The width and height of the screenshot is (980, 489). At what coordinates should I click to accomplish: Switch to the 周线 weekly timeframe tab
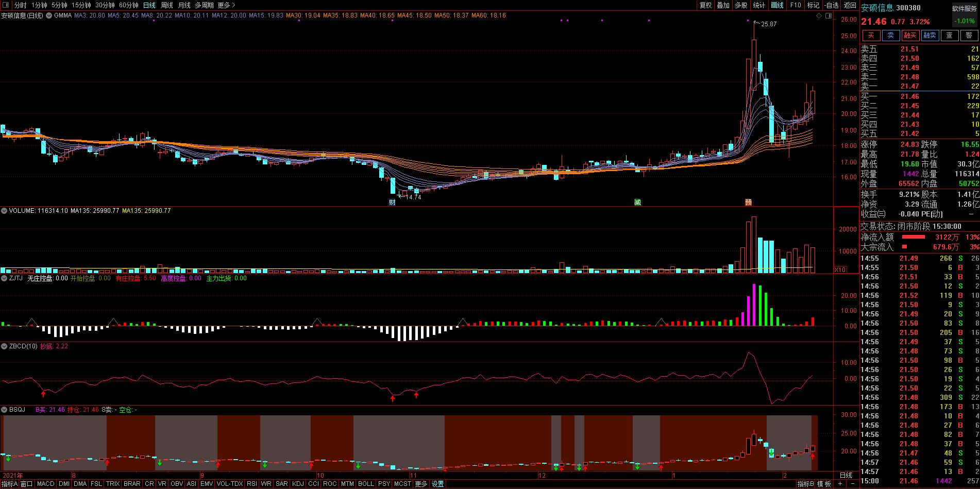pos(167,5)
